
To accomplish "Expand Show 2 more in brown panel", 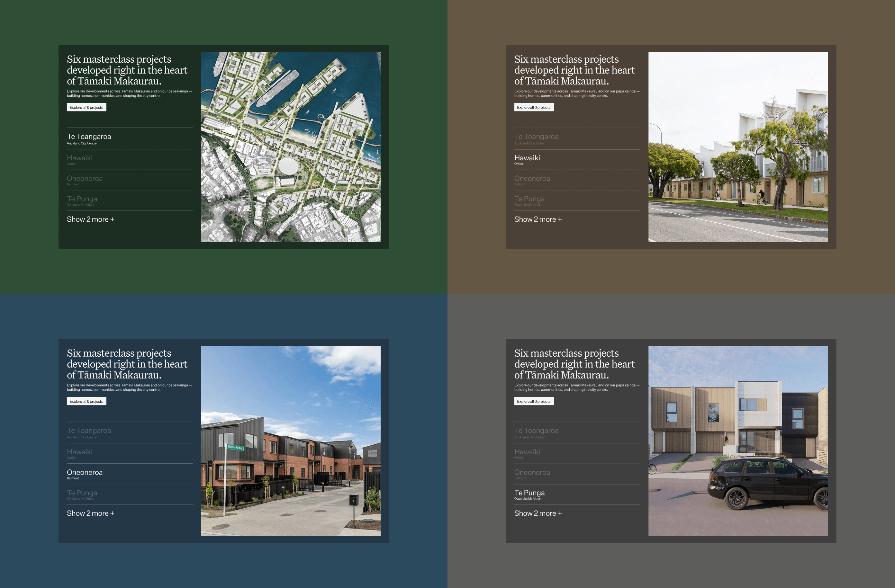I will coord(538,219).
